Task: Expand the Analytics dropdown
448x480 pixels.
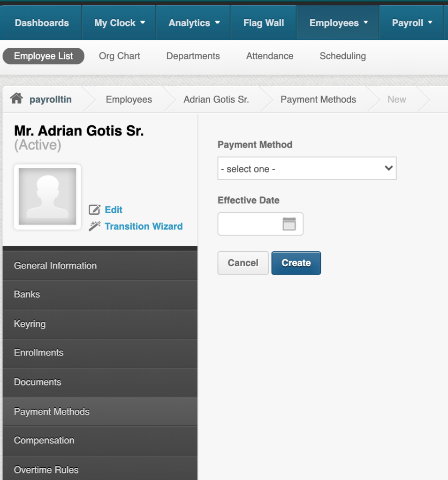Action: 192,22
